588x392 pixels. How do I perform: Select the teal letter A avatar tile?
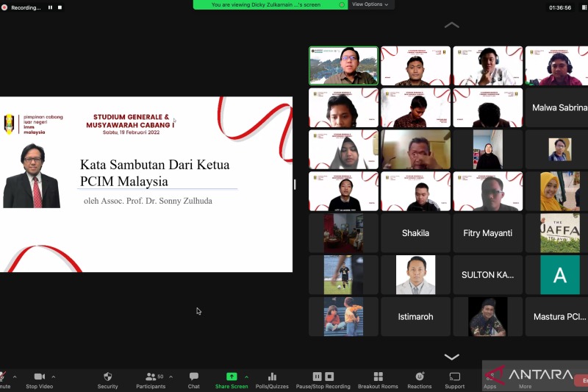(x=560, y=275)
